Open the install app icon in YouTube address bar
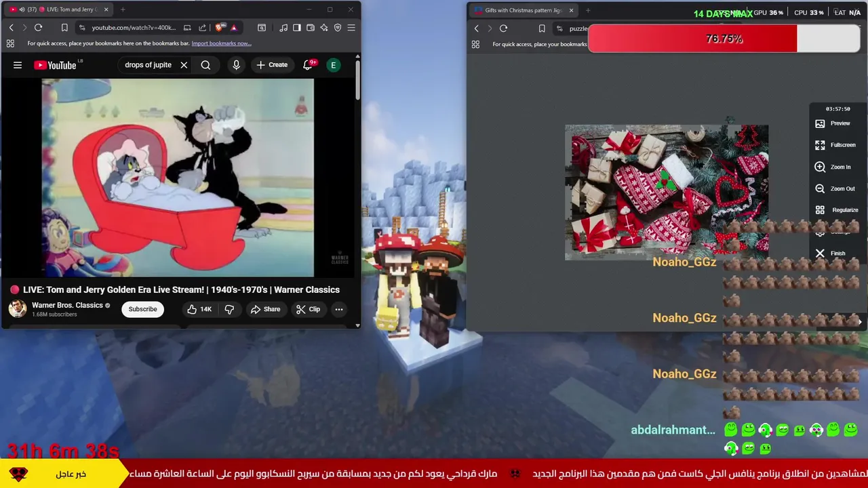Image resolution: width=868 pixels, height=488 pixels. pos(187,28)
